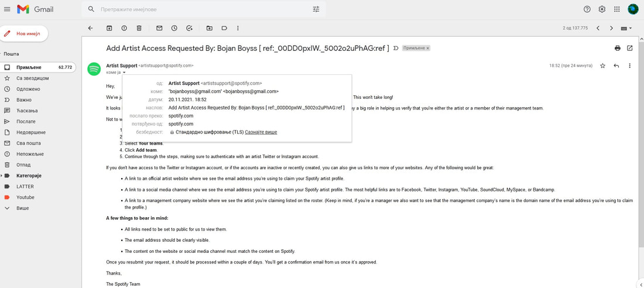Click the email subject line
Viewport: 644px width, 288px height.
point(248,48)
